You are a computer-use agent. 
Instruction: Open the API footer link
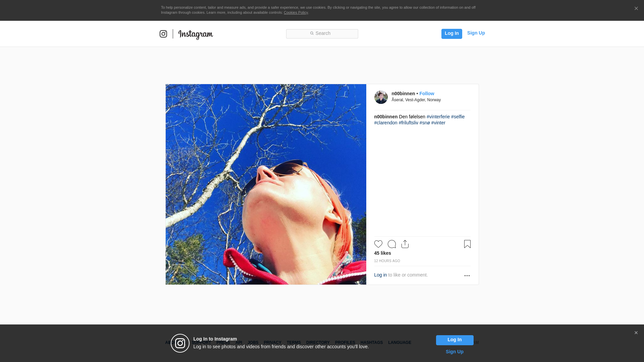[x=239, y=343]
